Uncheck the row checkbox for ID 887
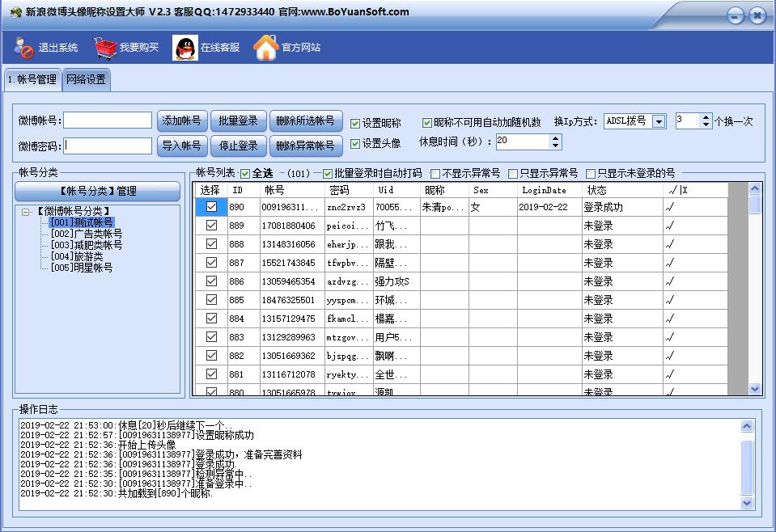776x532 pixels. tap(211, 263)
